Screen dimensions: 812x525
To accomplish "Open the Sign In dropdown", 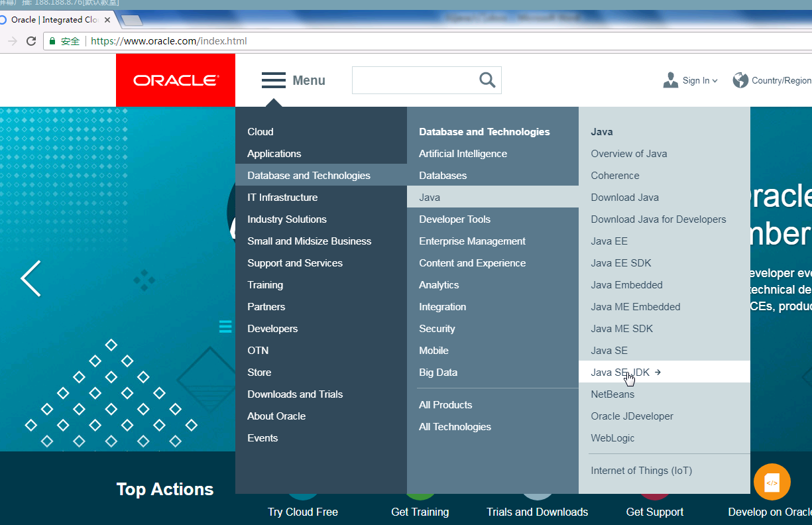I will coord(700,80).
